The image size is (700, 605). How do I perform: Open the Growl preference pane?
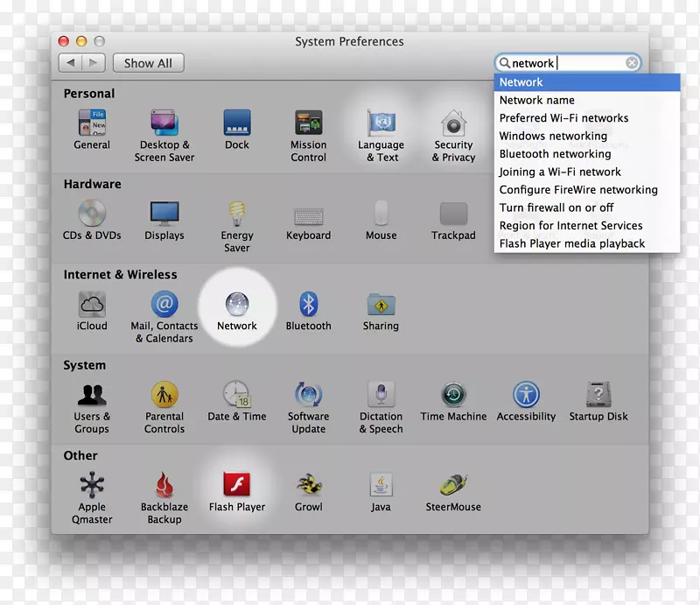pos(309,484)
